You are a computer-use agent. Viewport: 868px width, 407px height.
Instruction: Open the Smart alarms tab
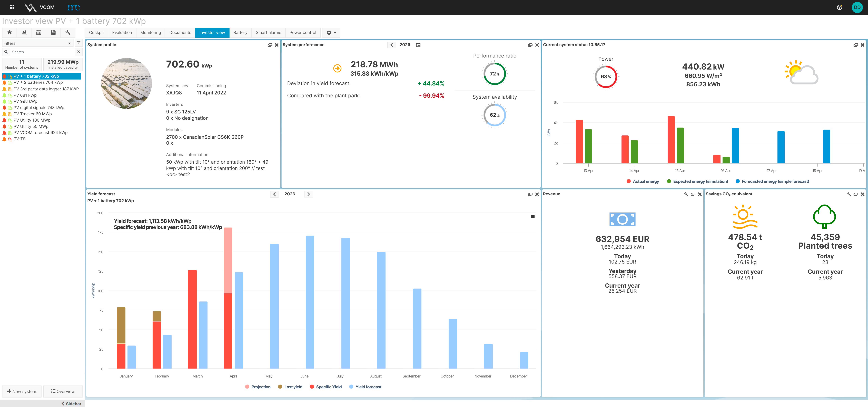(268, 33)
